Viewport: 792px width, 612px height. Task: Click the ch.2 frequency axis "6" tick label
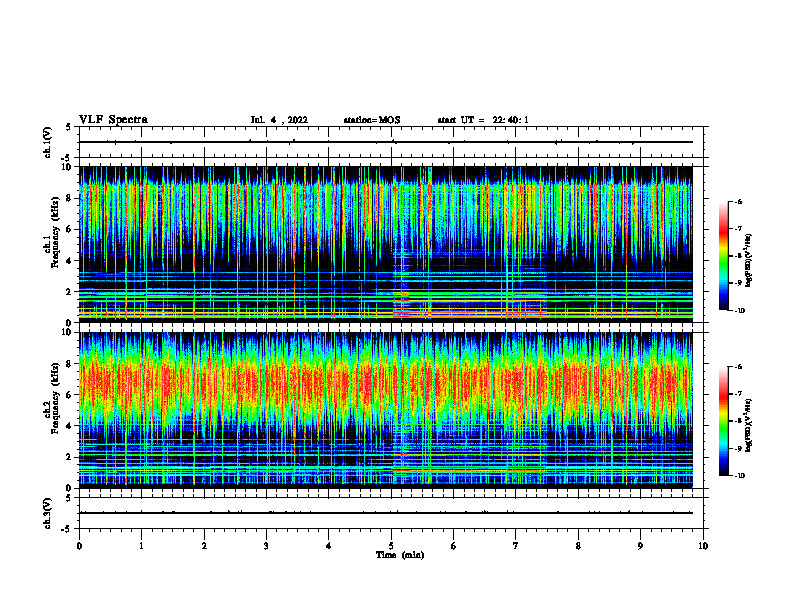[70, 395]
